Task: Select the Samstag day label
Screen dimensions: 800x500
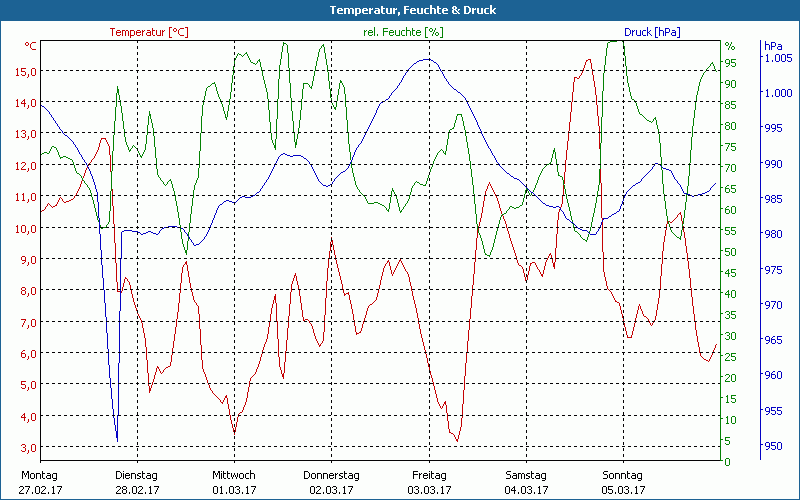Action: pyautogui.click(x=526, y=475)
